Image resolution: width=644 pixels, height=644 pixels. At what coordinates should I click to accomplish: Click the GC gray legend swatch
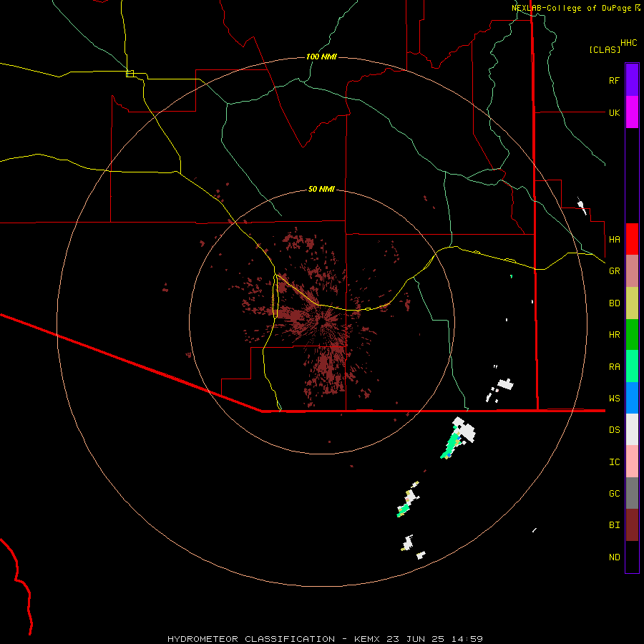tap(632, 493)
